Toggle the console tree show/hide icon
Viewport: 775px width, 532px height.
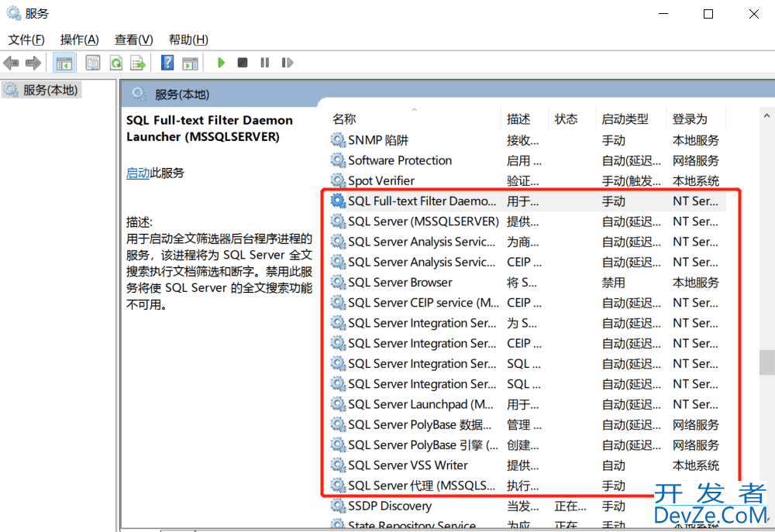tap(64, 63)
